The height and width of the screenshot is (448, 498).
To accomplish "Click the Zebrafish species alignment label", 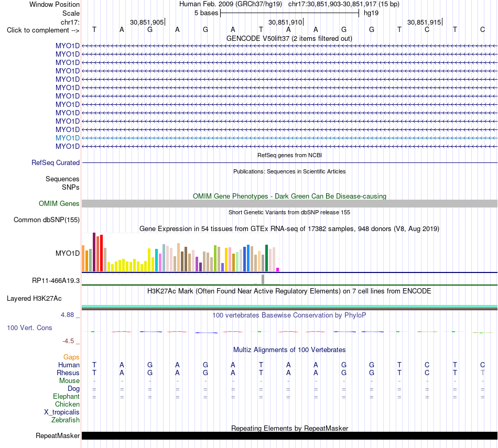I will [66, 420].
